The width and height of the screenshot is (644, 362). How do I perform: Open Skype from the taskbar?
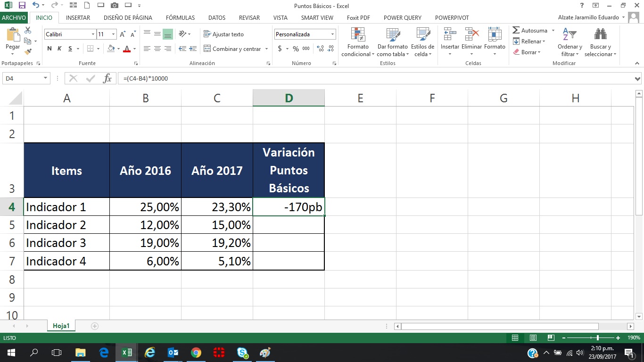pos(242,353)
